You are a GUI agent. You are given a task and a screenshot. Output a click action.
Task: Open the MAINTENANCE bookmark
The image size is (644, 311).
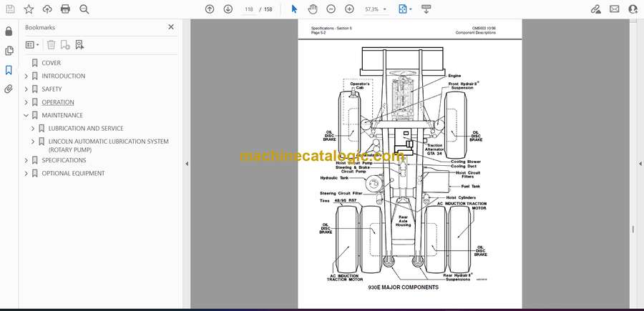tap(62, 115)
